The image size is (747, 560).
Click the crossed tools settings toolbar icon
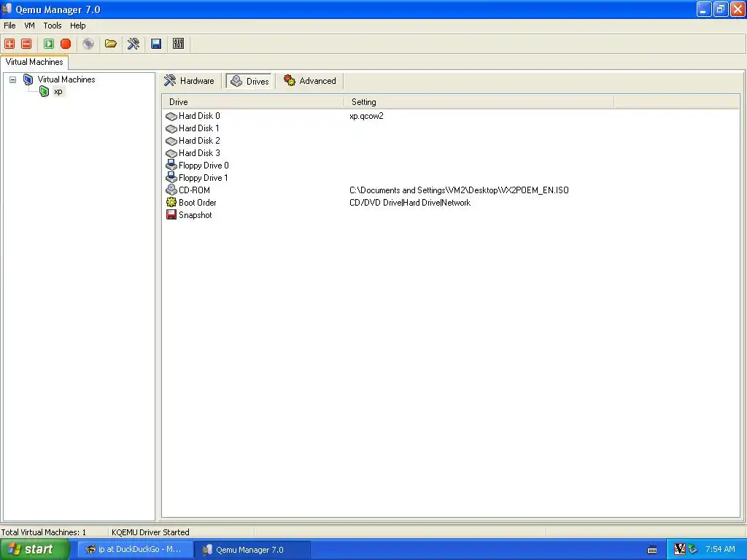(x=133, y=44)
